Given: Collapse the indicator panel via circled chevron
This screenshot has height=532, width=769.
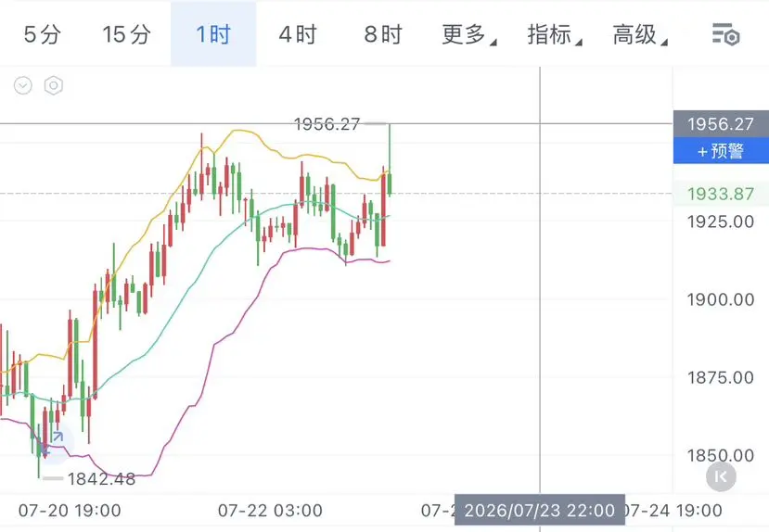Looking at the screenshot, I should (23, 85).
